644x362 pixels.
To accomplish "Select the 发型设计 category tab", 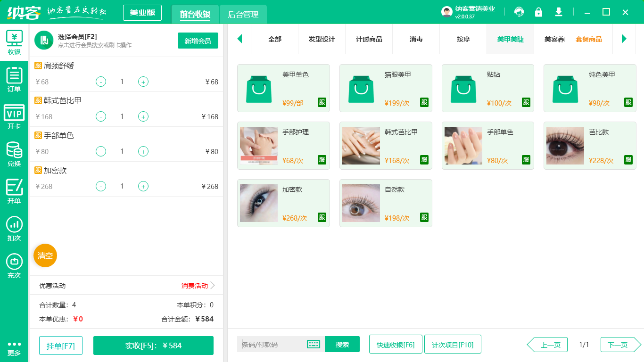I will point(322,39).
